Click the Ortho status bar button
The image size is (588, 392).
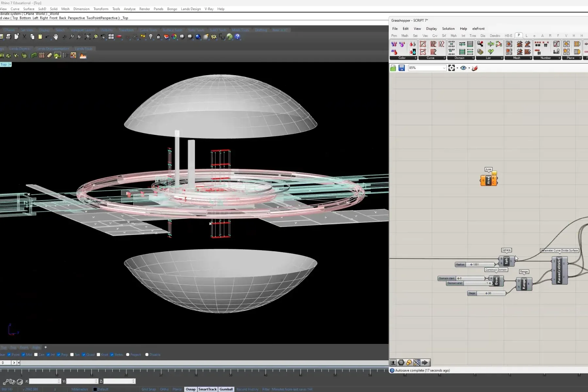pos(164,389)
